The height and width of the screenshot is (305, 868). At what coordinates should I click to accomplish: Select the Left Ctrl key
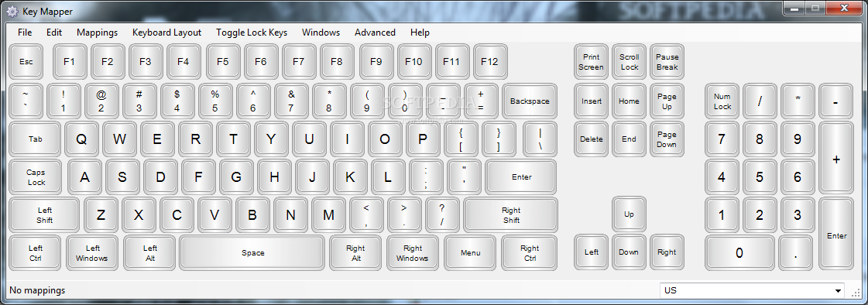[x=36, y=253]
